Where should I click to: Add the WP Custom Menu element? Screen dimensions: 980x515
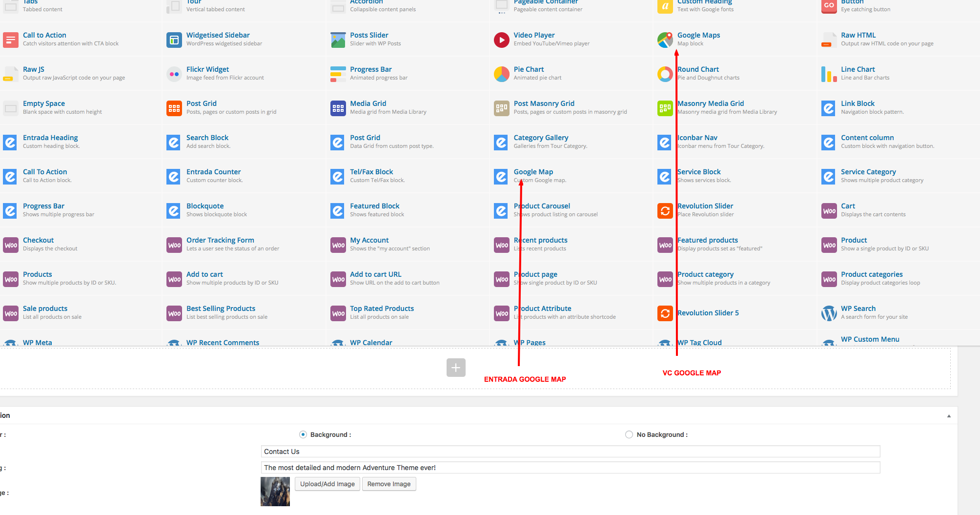pyautogui.click(x=898, y=339)
